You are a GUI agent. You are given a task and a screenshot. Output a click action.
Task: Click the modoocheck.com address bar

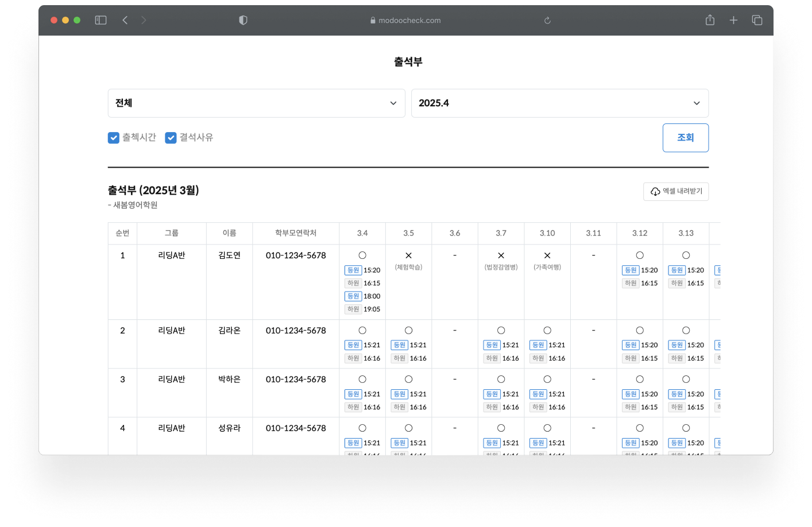point(409,21)
